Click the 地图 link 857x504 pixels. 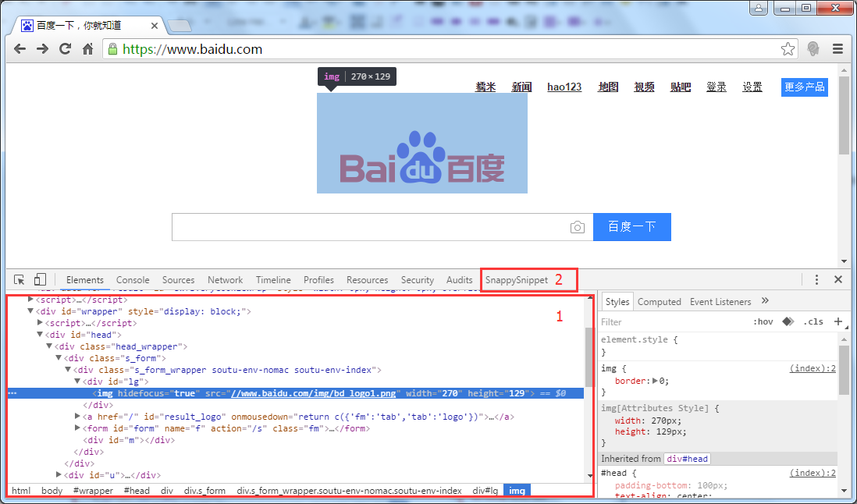click(x=608, y=87)
